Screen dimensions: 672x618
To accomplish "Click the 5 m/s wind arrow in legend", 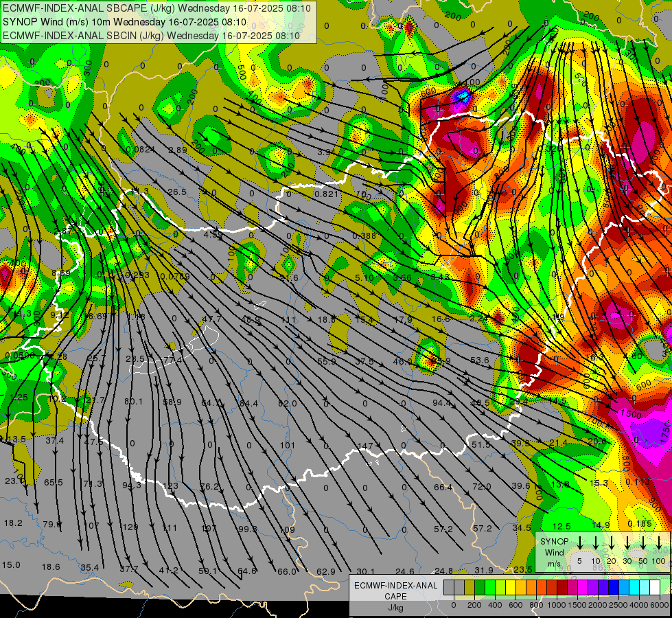I will pyautogui.click(x=580, y=542).
